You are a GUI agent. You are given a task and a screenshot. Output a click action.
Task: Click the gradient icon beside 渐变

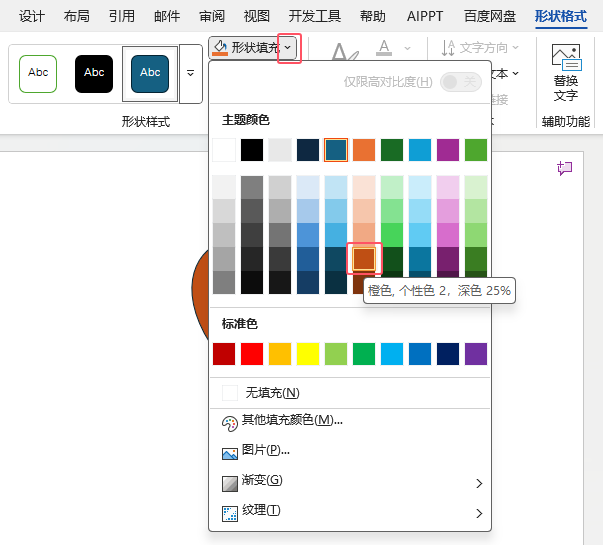(x=230, y=484)
